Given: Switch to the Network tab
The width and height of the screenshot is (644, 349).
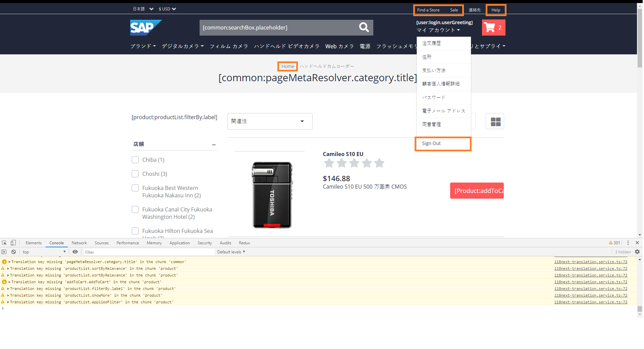Looking at the screenshot, I should (79, 243).
